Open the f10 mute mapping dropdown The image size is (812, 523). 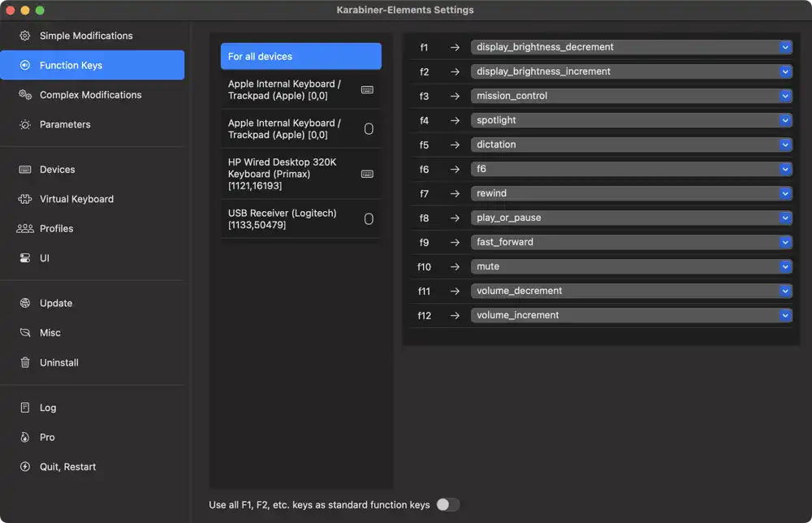631,266
